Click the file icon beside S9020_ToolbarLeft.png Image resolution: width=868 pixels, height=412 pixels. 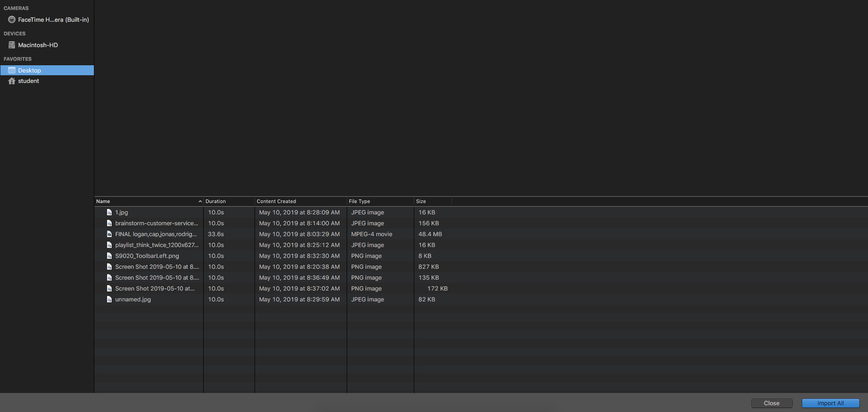point(109,256)
